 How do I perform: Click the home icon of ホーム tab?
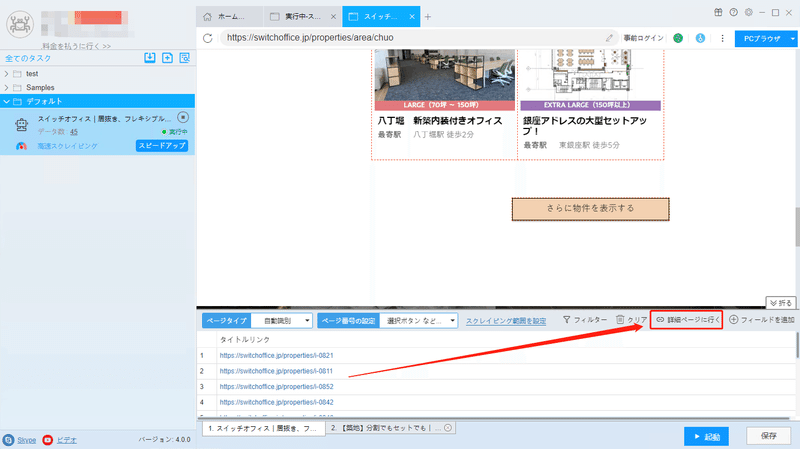[207, 17]
